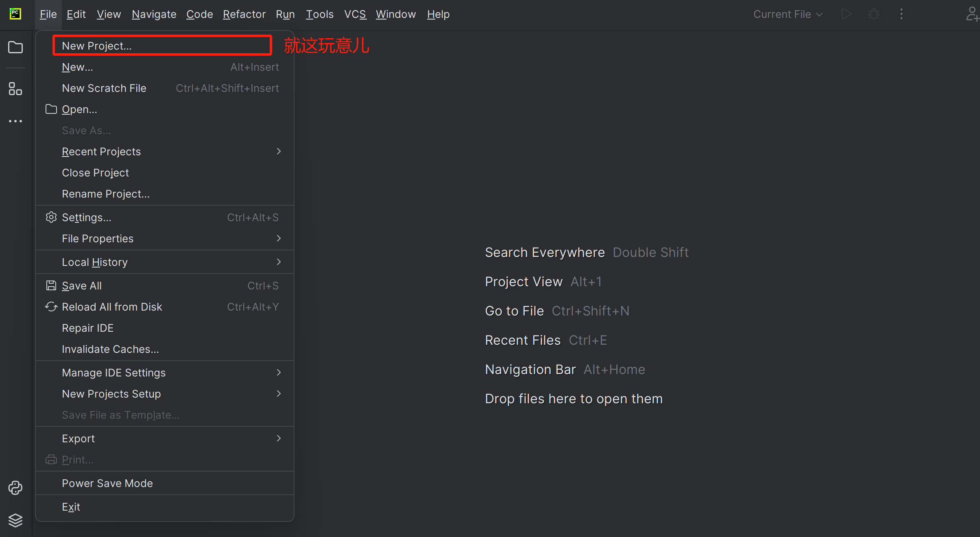Open the Edit menu

point(76,14)
